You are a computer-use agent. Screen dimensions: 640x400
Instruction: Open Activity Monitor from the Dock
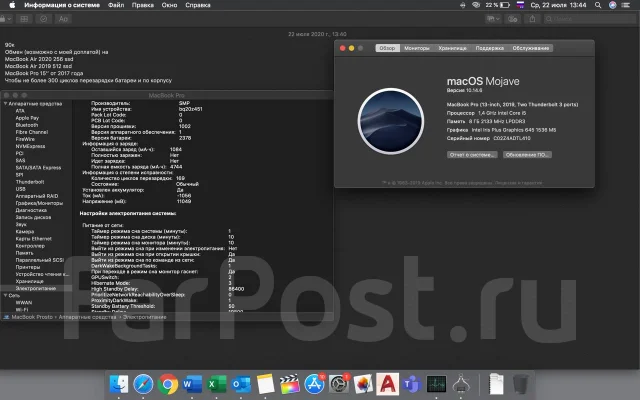tap(436, 384)
